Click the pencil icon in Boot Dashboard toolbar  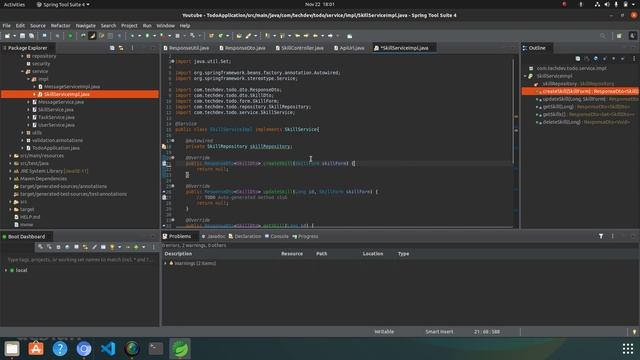pyautogui.click(x=94, y=247)
